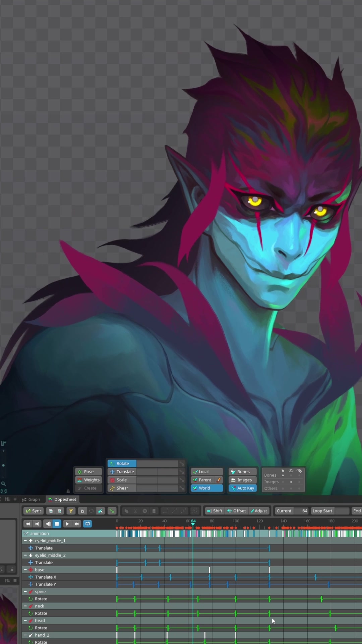Select Translate Y row under base
Image resolution: width=362 pixels, height=644 pixels.
[x=69, y=584]
